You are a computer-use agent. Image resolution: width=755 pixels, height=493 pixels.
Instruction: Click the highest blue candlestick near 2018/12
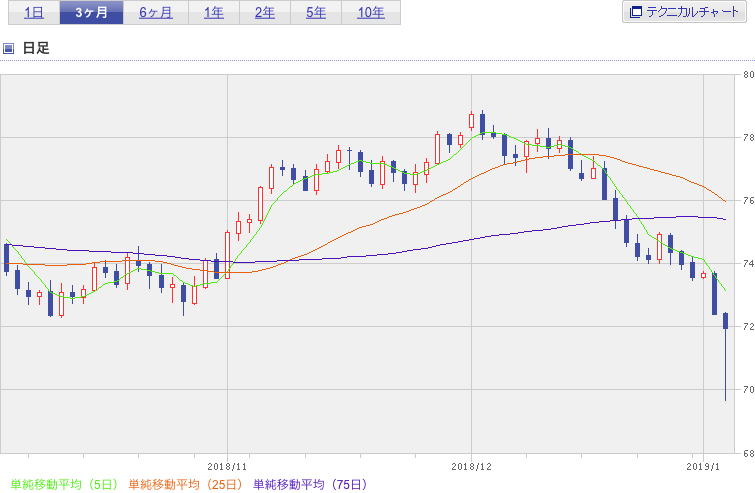[x=482, y=124]
